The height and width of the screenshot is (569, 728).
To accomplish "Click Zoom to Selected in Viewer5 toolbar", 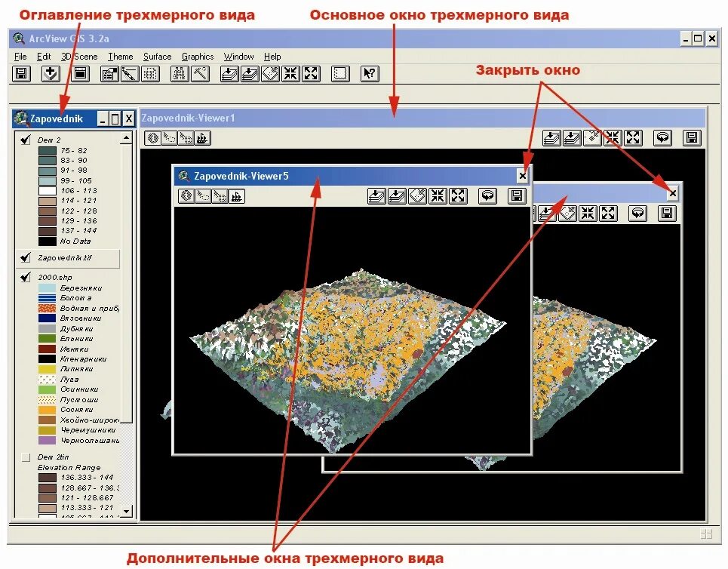I will coord(417,195).
